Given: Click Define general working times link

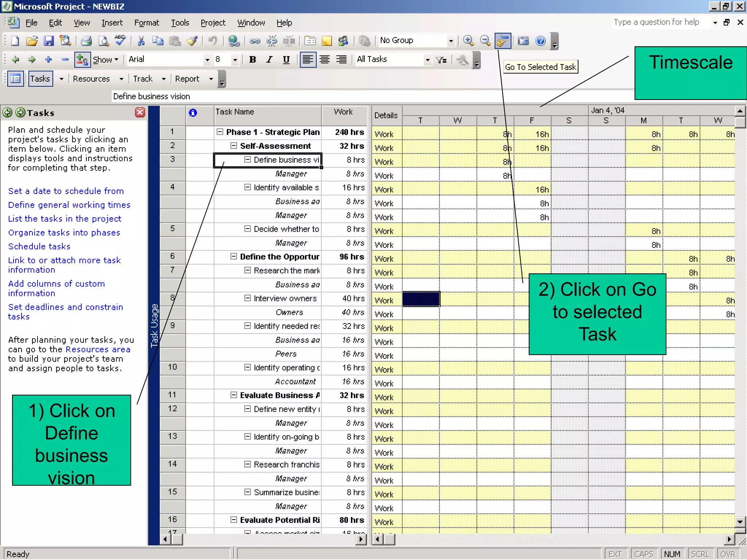Looking at the screenshot, I should (x=69, y=205).
